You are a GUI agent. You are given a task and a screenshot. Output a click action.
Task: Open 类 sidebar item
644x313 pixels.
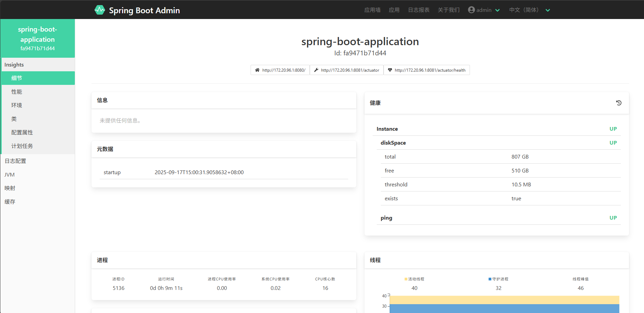coord(38,119)
